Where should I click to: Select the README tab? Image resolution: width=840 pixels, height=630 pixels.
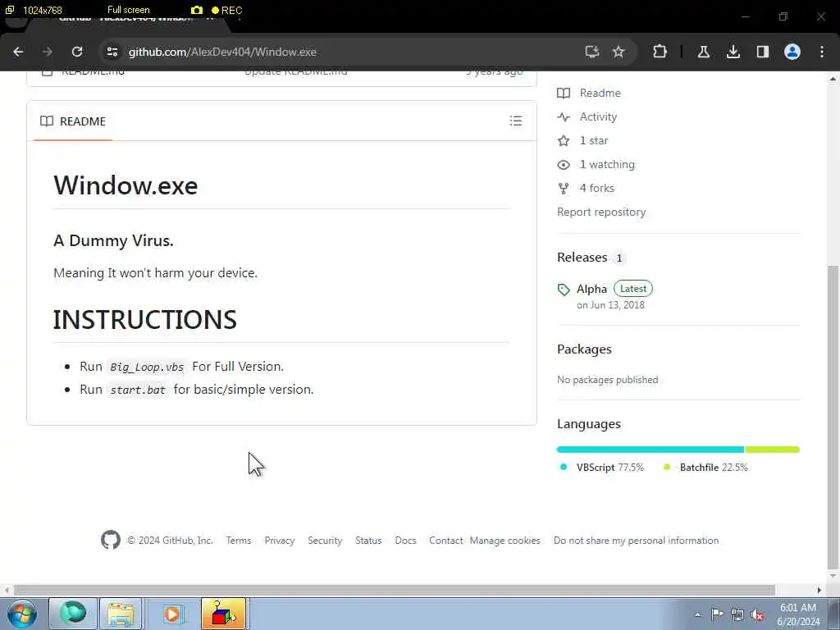[73, 121]
